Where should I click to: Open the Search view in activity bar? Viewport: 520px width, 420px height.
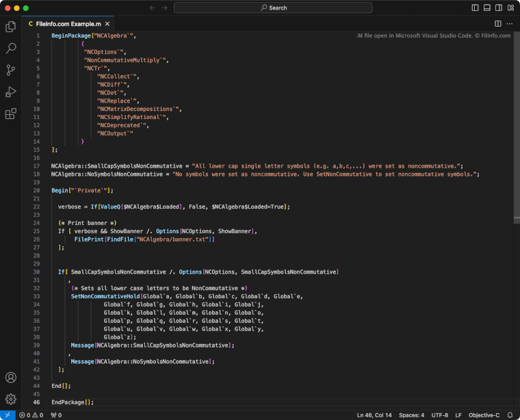[x=10, y=49]
